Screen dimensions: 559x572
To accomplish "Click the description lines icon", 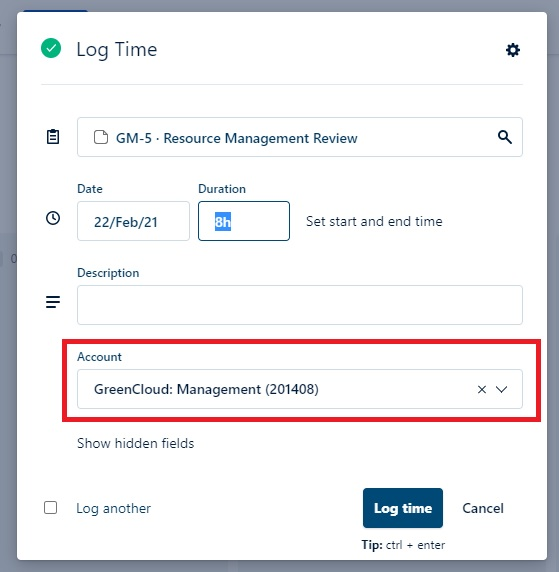I will [53, 302].
